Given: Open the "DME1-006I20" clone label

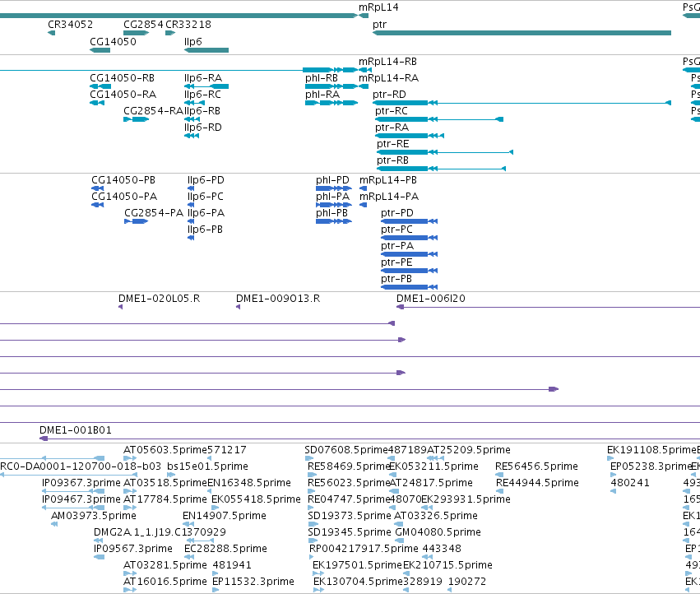Looking at the screenshot, I should [x=430, y=299].
